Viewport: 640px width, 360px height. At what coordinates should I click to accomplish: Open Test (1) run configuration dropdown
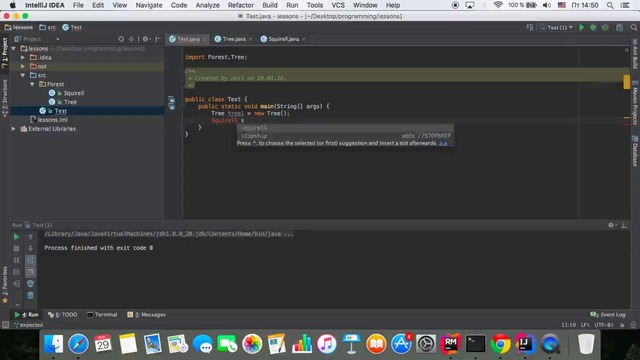coord(557,27)
